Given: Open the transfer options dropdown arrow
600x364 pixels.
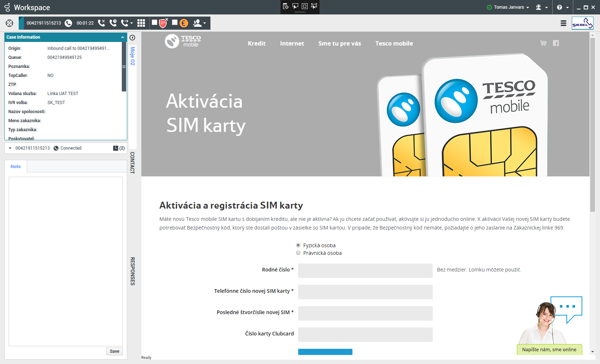Looking at the screenshot, I should click(132, 23).
